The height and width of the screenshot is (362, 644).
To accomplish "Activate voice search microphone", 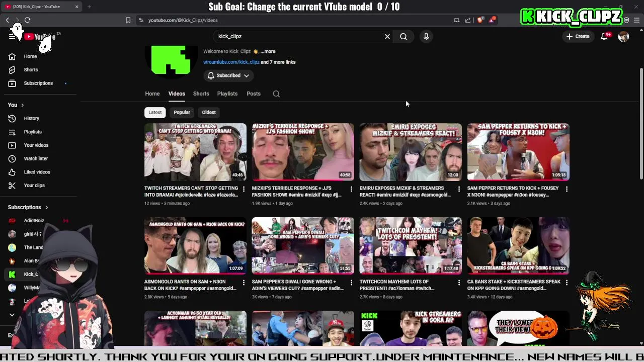I will pos(426,36).
